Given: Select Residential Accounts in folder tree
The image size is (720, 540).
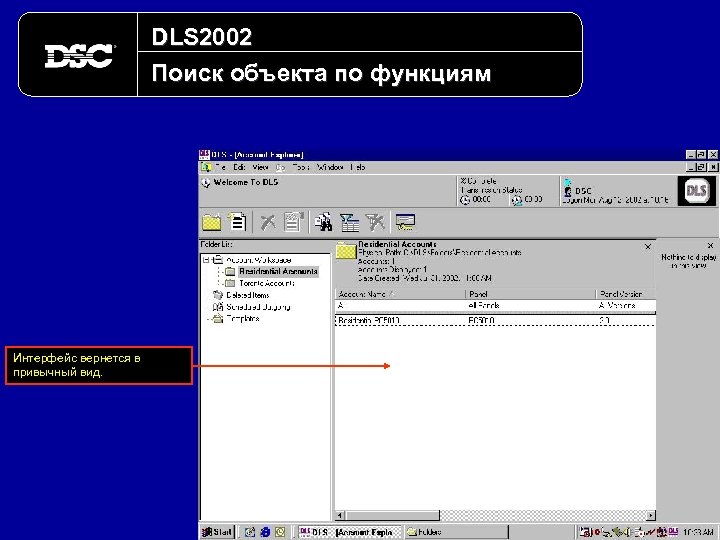Looking at the screenshot, I should [278, 271].
